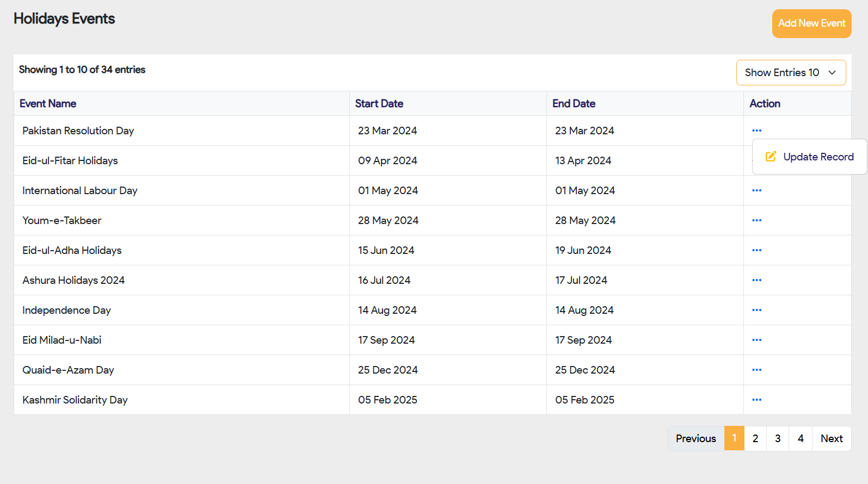Click the Previous pagination button
This screenshot has height=484, width=868.
tap(695, 438)
